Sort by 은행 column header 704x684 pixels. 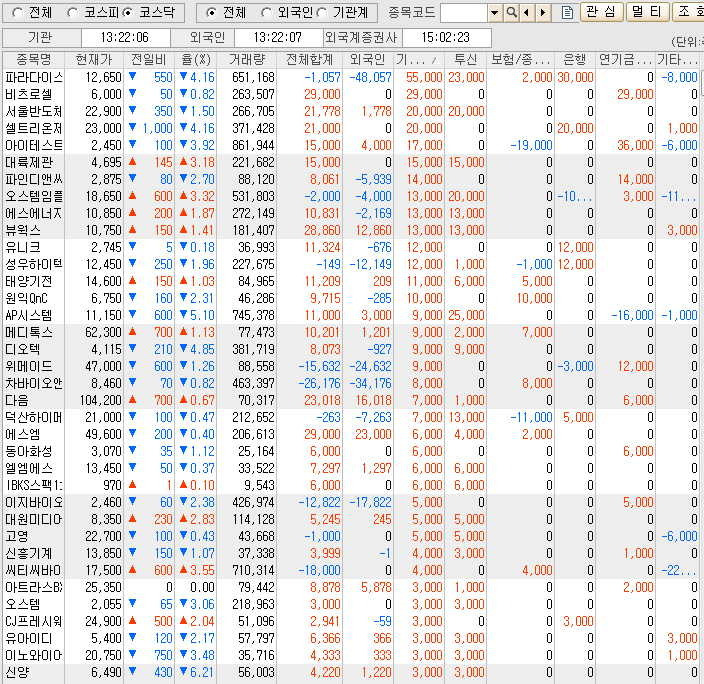575,59
